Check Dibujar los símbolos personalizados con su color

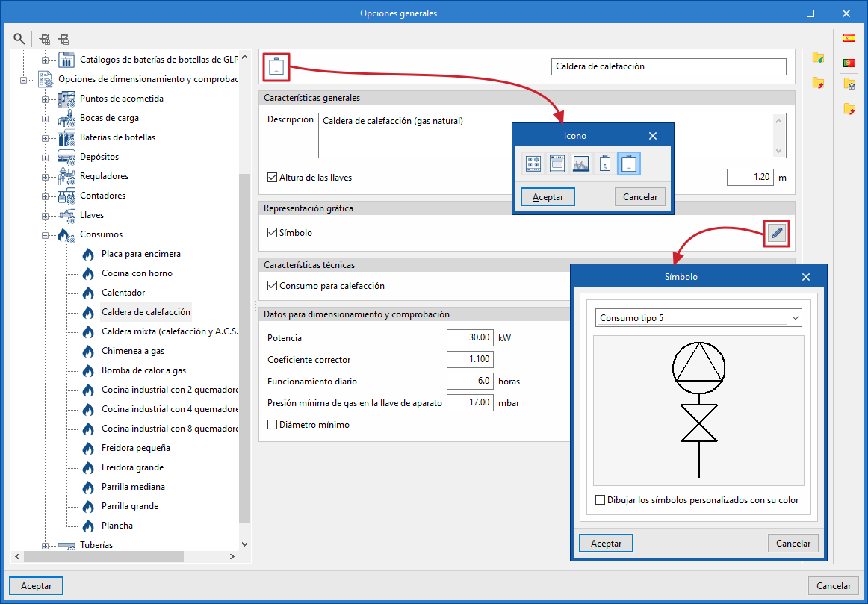[x=600, y=500]
